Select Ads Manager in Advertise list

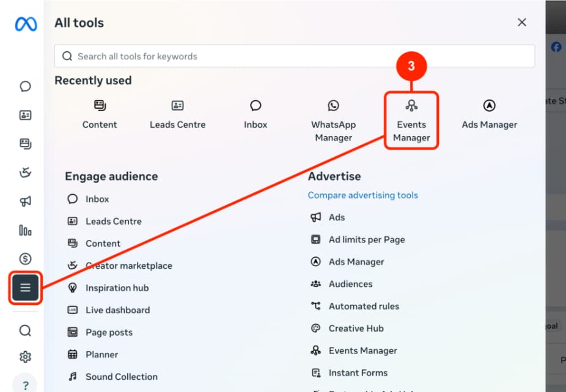347,262
